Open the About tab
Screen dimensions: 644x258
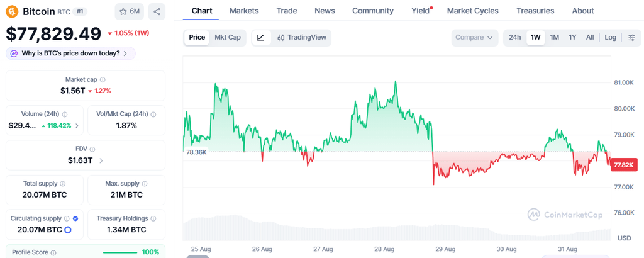click(x=583, y=11)
